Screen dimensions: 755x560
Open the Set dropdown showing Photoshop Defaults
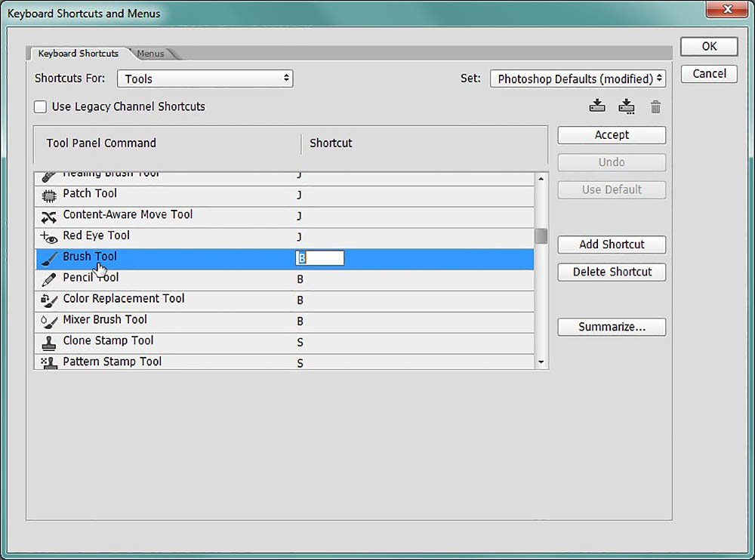[578, 78]
